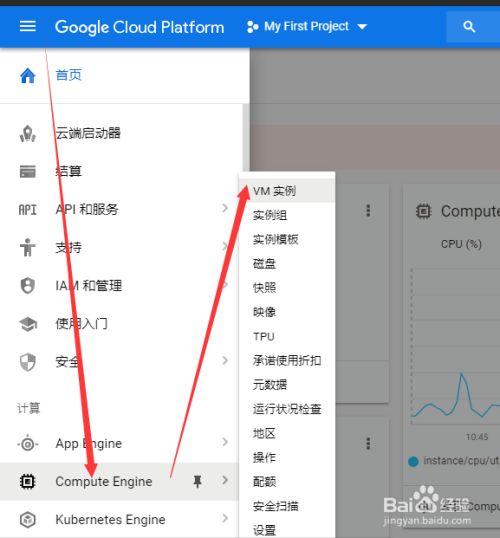Select VM 实例 from the submenu
This screenshot has height=538, width=500.
click(x=287, y=191)
